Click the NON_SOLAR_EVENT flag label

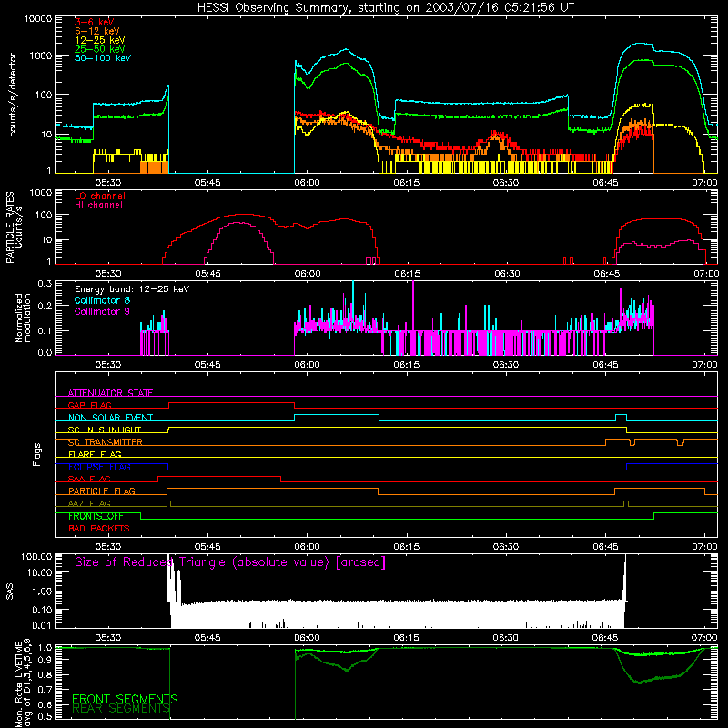point(110,418)
